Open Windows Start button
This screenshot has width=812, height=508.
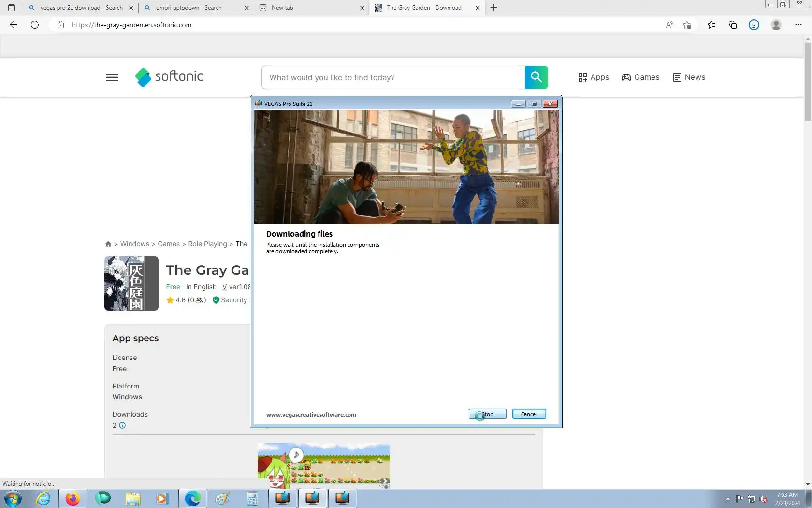[x=13, y=498]
